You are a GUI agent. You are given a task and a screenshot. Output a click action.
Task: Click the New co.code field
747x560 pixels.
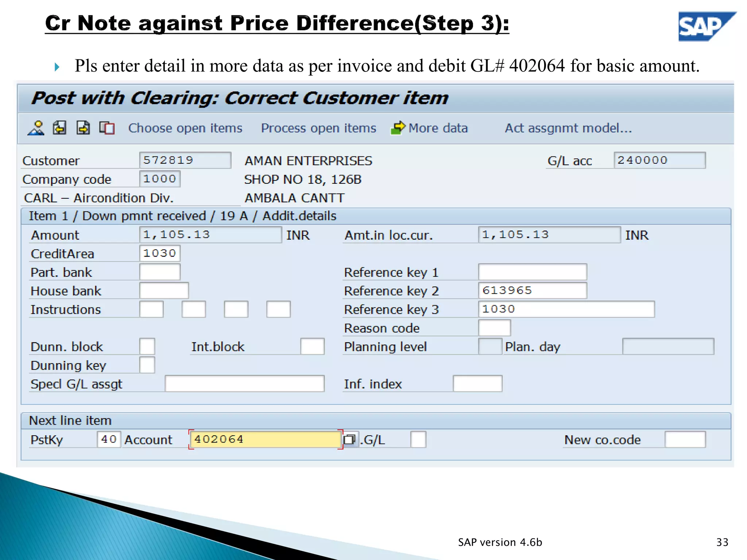(685, 439)
